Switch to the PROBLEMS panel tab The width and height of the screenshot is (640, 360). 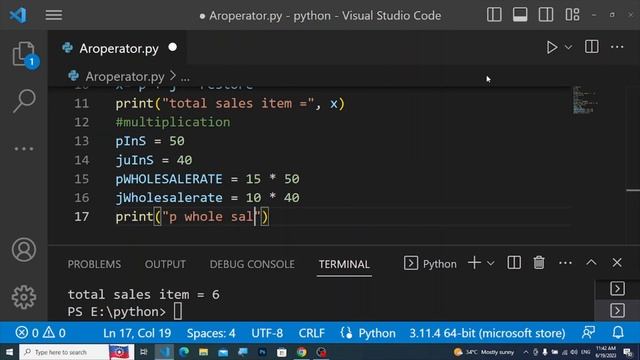[94, 264]
